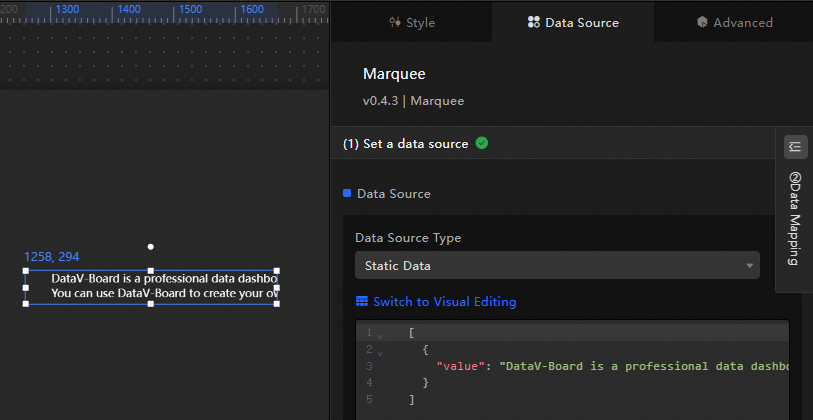Click the table icon beside Switch to Visual Editing
Image resolution: width=813 pixels, height=420 pixels.
point(362,301)
